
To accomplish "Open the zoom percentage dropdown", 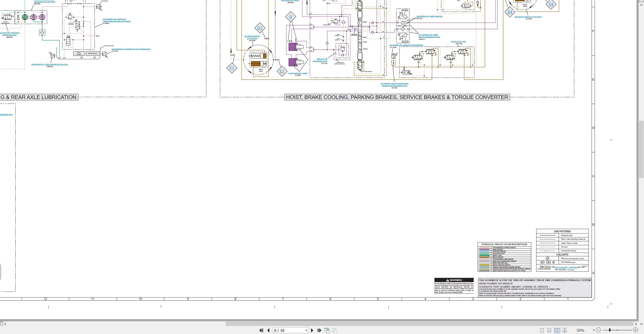I will (x=594, y=330).
